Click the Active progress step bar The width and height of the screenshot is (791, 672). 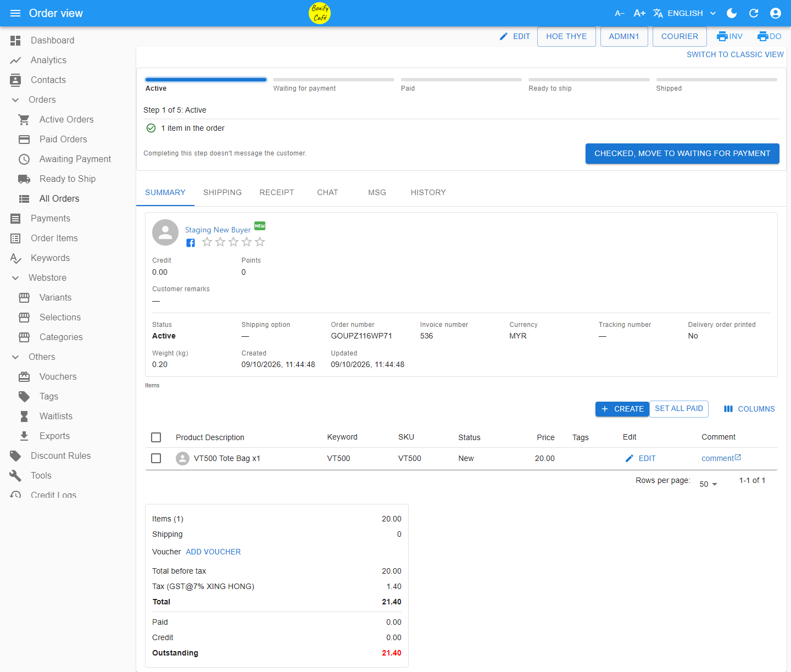206,80
